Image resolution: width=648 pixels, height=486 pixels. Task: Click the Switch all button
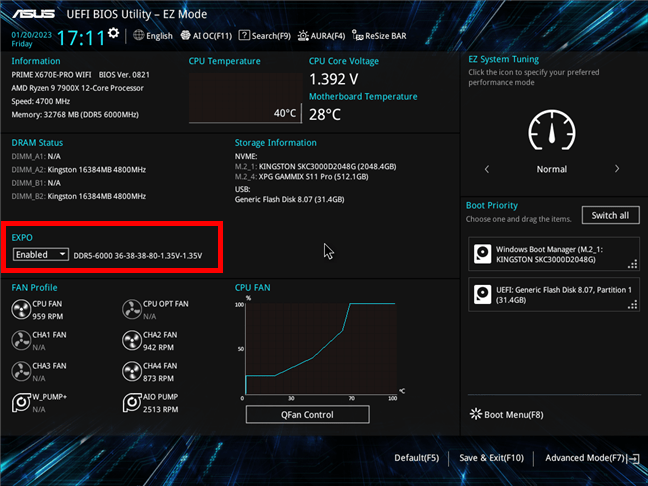point(610,215)
